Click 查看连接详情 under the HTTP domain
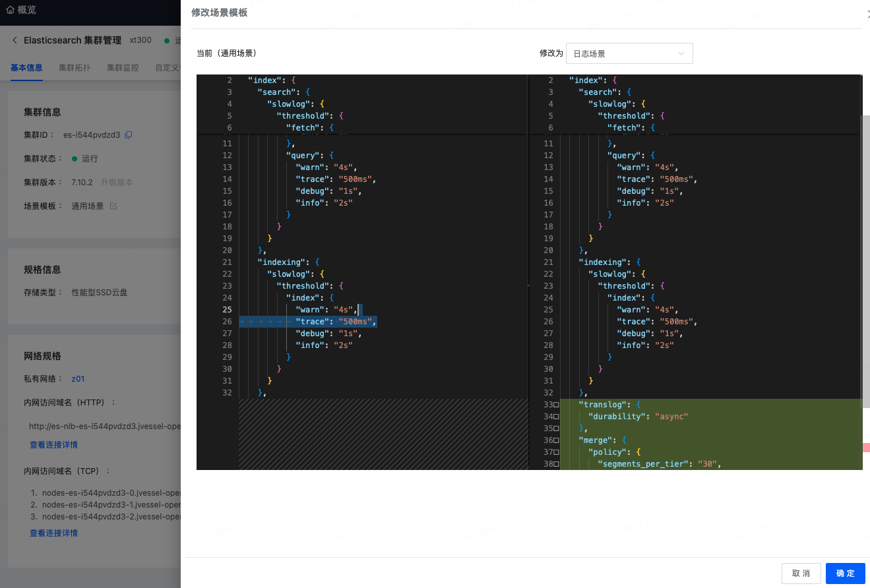 point(53,445)
